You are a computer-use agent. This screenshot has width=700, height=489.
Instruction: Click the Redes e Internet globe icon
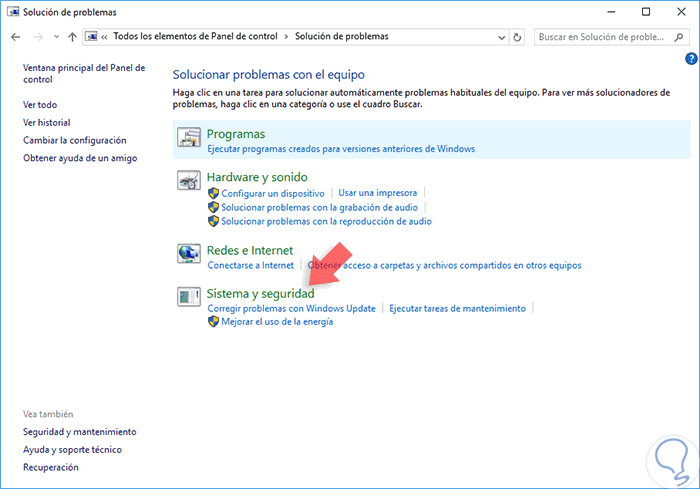(188, 254)
